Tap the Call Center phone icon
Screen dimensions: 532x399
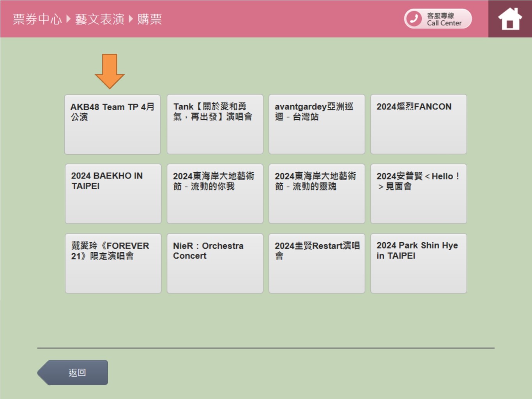[x=414, y=19]
